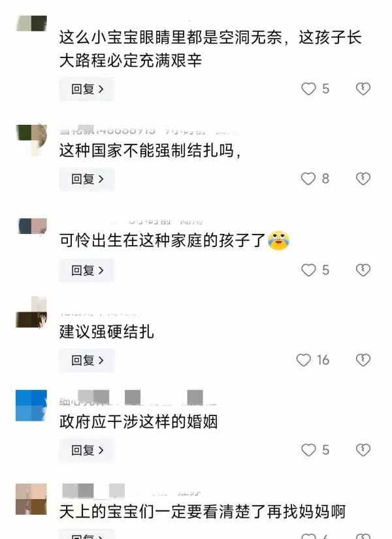The height and width of the screenshot is (539, 392).
Task: Like the 这种国家不能强制结扎吗 comment
Action: click(308, 179)
